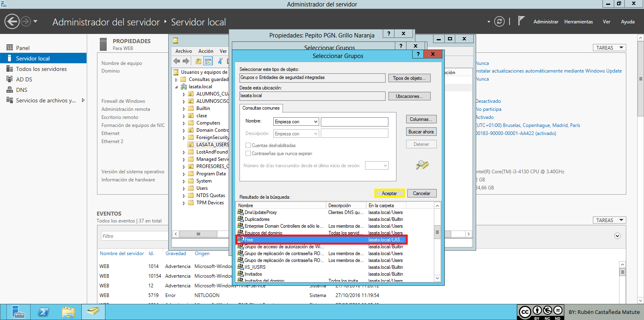Image resolution: width=644 pixels, height=320 pixels.
Task: Expand the Builtin tree node
Action: pyautogui.click(x=184, y=108)
